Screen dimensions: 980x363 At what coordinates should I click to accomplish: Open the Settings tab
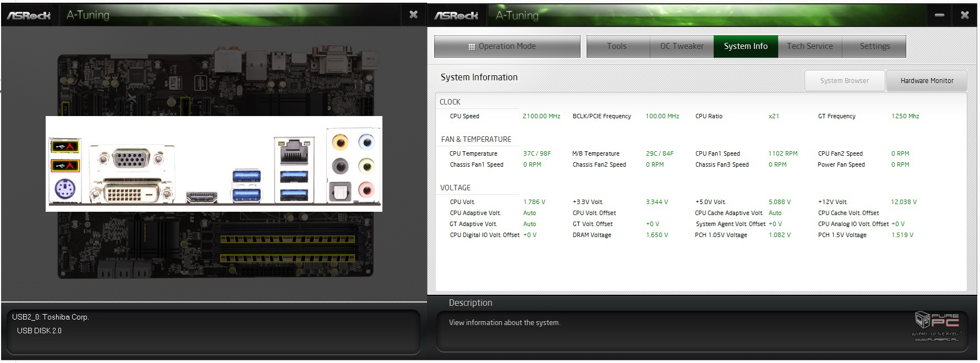point(874,46)
